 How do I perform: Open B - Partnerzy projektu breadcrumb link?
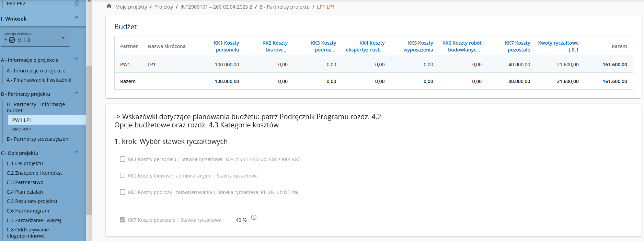click(284, 7)
